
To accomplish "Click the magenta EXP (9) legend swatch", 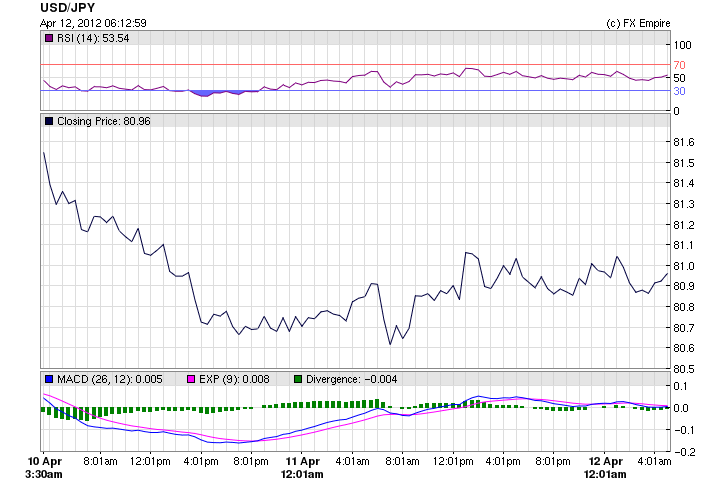I will [x=191, y=379].
